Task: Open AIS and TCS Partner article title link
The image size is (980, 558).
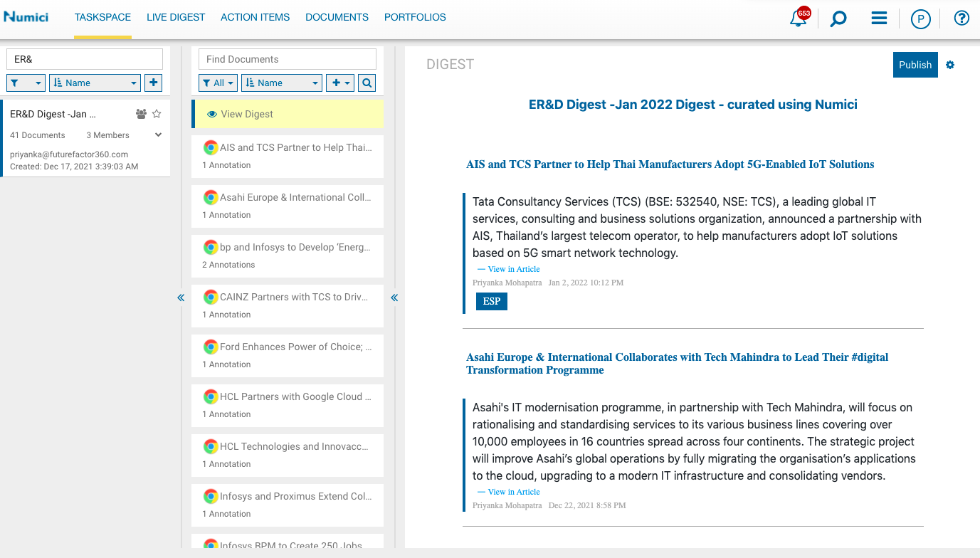Action: (x=670, y=164)
